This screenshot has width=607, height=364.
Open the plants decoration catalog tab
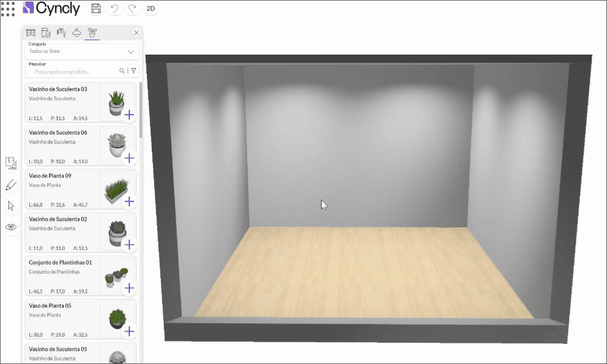(92, 33)
